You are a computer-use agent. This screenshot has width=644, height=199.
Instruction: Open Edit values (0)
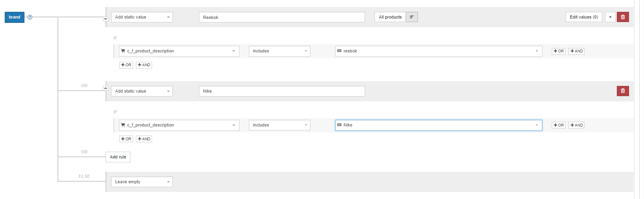tap(584, 17)
